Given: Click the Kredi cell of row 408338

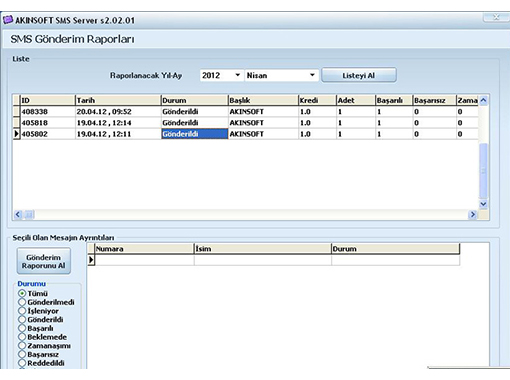Looking at the screenshot, I should 317,112.
